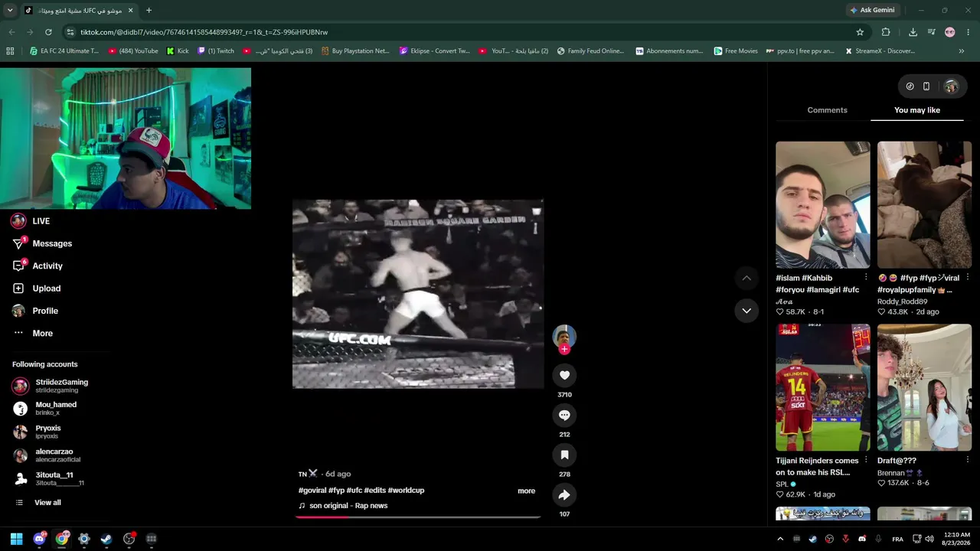Click the #worldcup hashtag in the caption
Viewport: 980px width, 551px height.
406,491
